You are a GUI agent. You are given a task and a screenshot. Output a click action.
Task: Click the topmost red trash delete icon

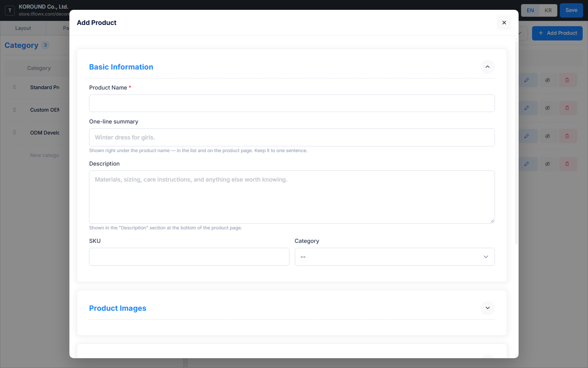pyautogui.click(x=567, y=80)
